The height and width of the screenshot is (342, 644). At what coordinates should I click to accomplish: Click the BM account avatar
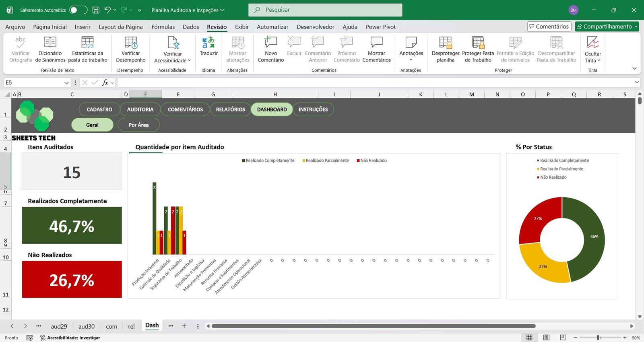573,10
